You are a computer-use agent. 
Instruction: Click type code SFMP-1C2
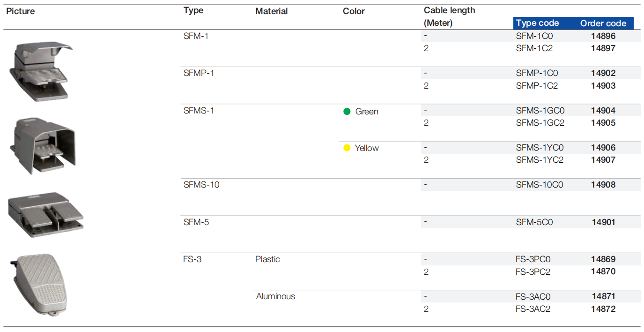click(537, 86)
